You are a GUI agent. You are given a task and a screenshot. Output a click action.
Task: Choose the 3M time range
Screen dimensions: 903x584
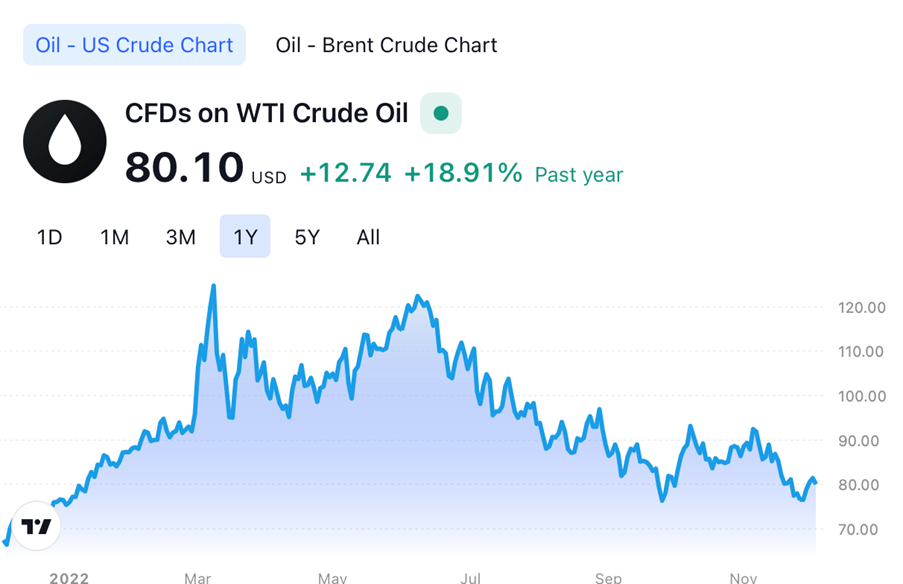[180, 237]
